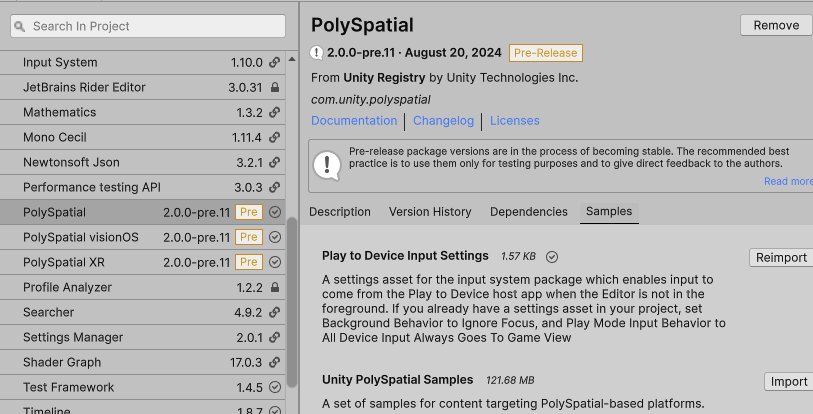
Task: Select Shader Graph package
Action: coord(143,362)
